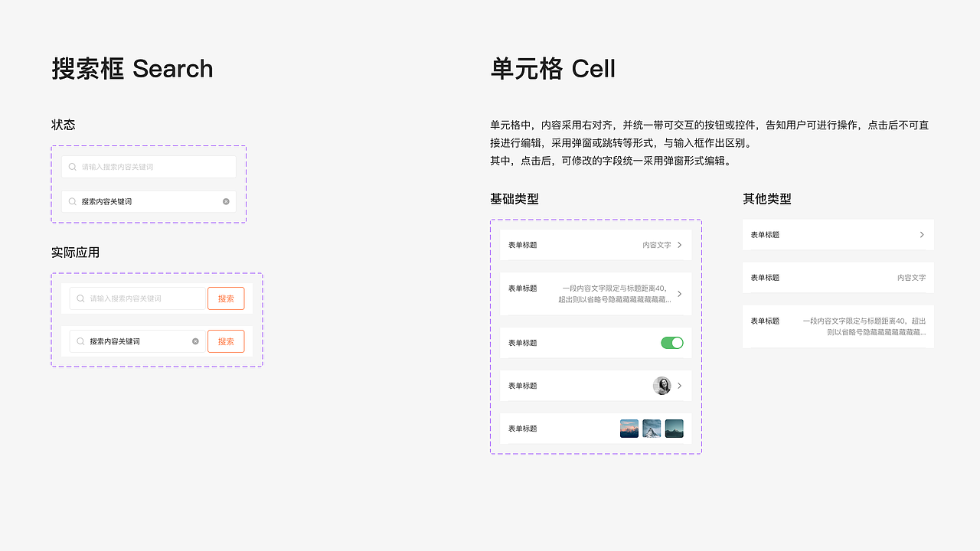Click the magnifier icon in the first 实际应用 search bar
The height and width of the screenshot is (551, 980).
(x=81, y=298)
